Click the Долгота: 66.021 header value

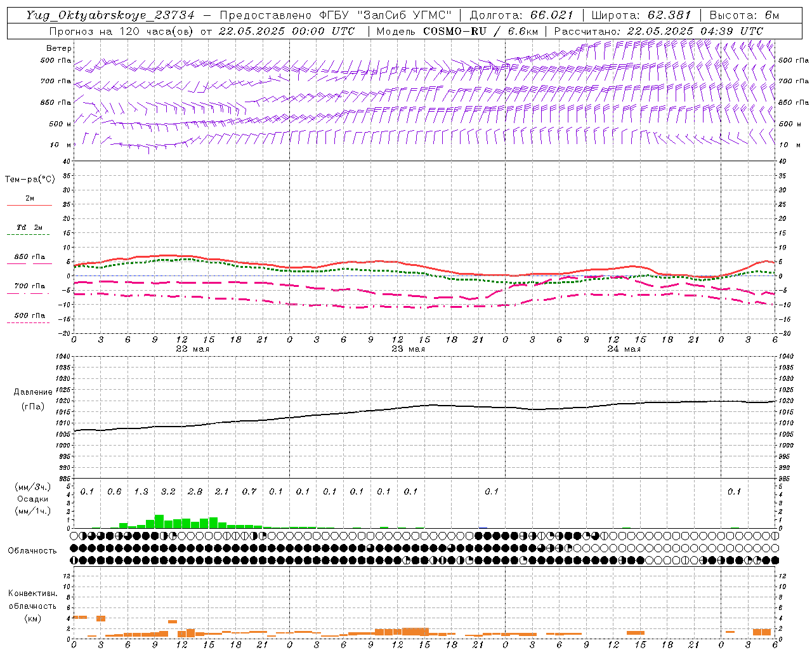pos(521,15)
